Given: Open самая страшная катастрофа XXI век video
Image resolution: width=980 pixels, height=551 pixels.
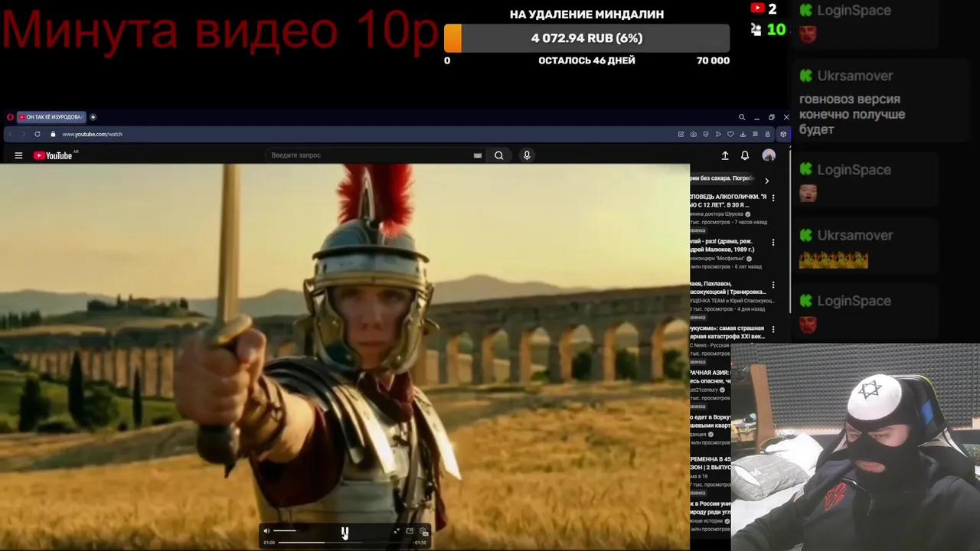Looking at the screenshot, I should pyautogui.click(x=727, y=332).
